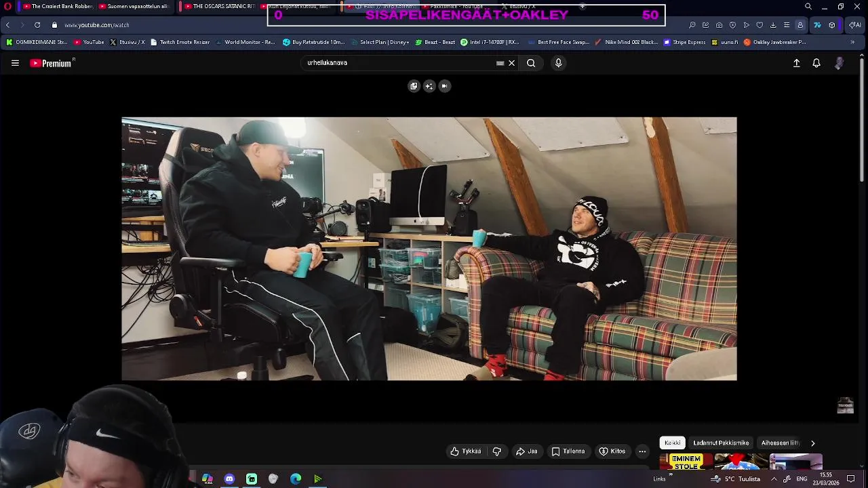Open the Intel i7-14700F bookmark
Image resolution: width=868 pixels, height=488 pixels.
coord(489,42)
